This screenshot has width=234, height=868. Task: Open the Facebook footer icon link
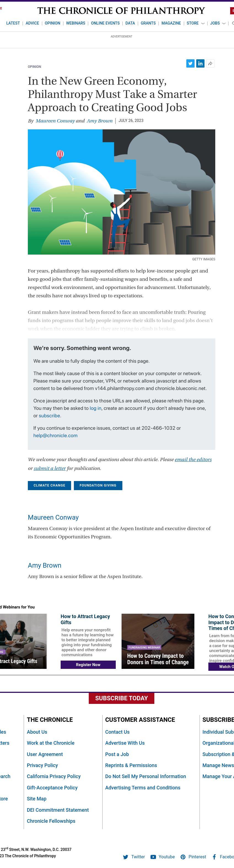[x=214, y=856]
